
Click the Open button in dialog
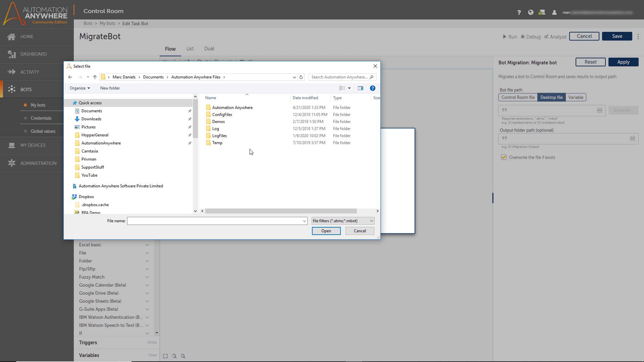pos(326,231)
